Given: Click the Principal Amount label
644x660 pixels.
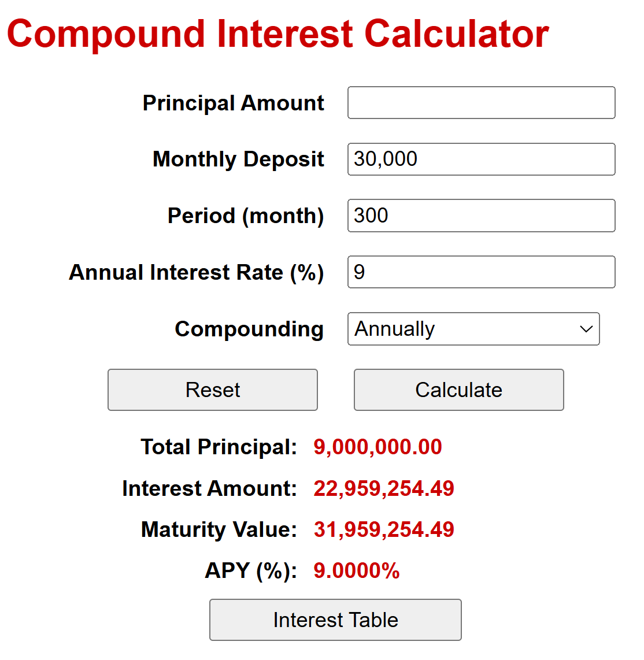Looking at the screenshot, I should click(234, 103).
